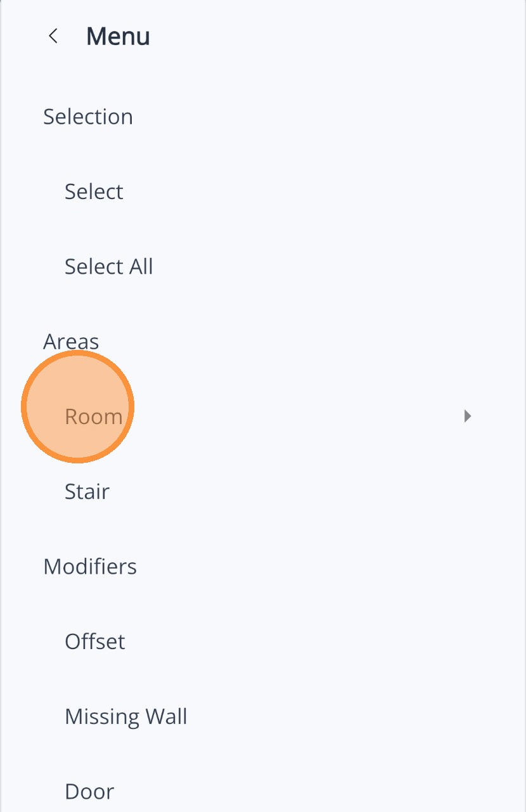Click the Areas section header
526x812 pixels.
pos(71,342)
